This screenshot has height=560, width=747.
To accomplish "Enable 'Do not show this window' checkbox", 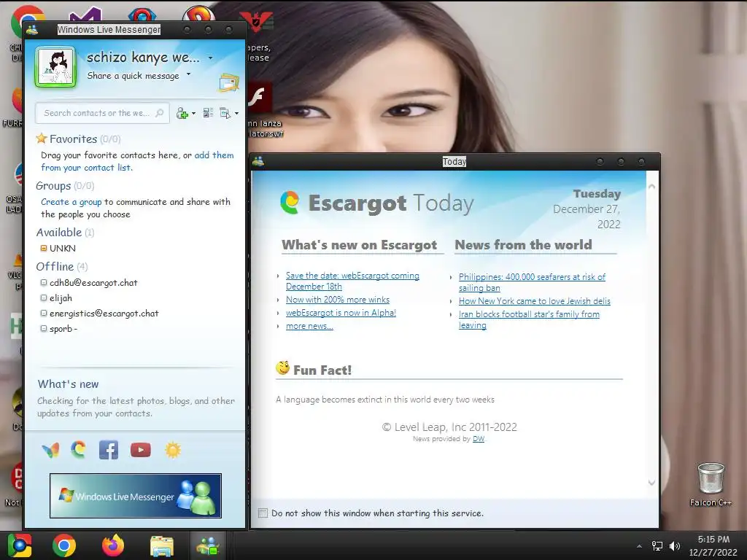I will pyautogui.click(x=263, y=513).
